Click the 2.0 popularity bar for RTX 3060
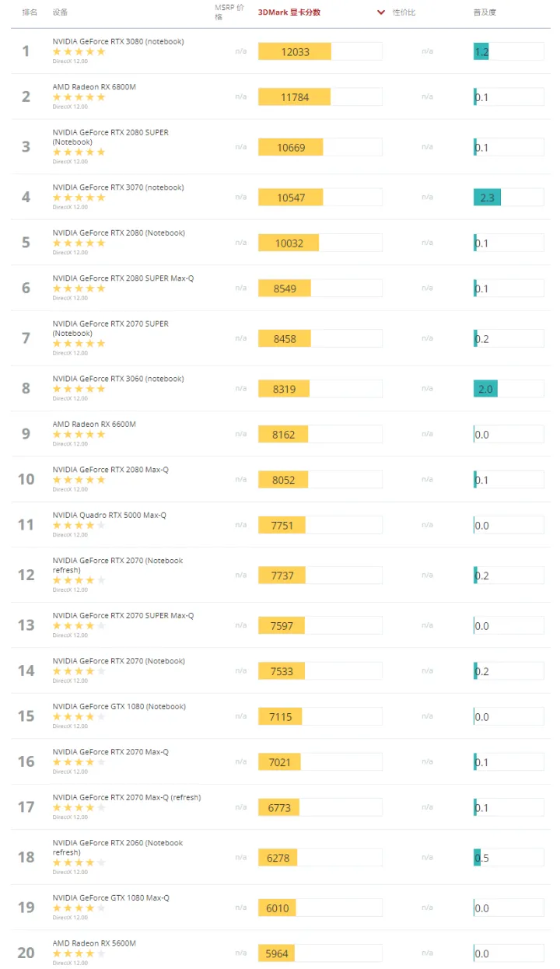The height and width of the screenshot is (969, 560). [x=485, y=389]
